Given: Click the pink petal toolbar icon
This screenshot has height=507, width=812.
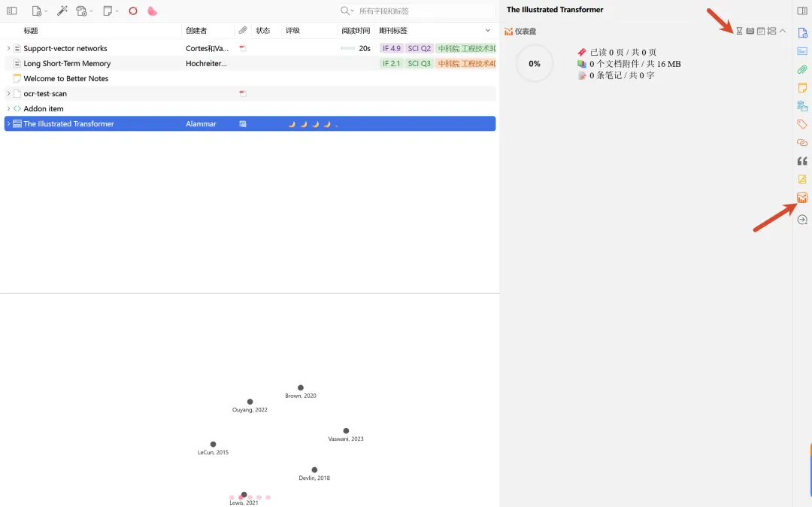Looking at the screenshot, I should click(152, 11).
